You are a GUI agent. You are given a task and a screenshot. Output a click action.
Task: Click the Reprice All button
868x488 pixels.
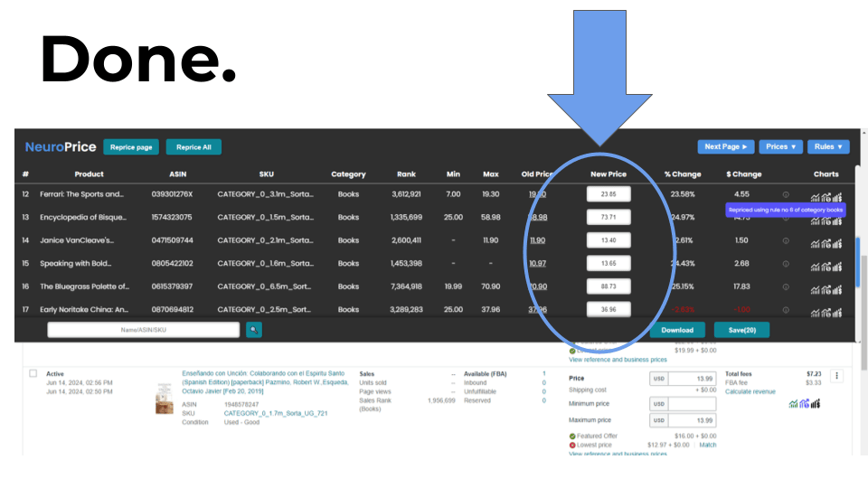coord(193,147)
